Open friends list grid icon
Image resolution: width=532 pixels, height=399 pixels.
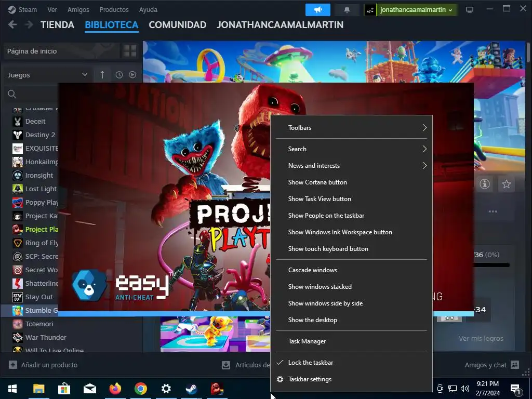(x=515, y=365)
